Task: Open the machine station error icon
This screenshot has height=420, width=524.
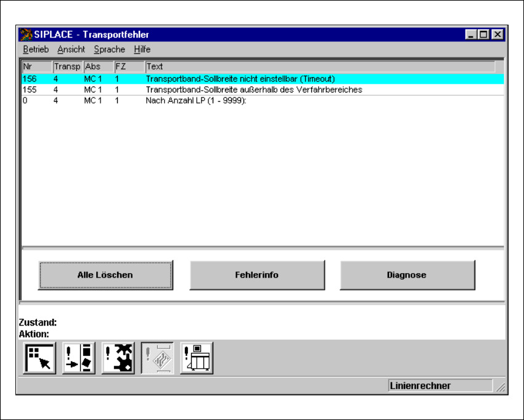Action: (197, 358)
